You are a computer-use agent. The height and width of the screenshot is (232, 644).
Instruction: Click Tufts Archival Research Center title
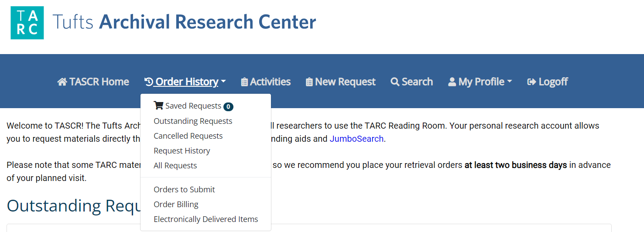click(184, 22)
